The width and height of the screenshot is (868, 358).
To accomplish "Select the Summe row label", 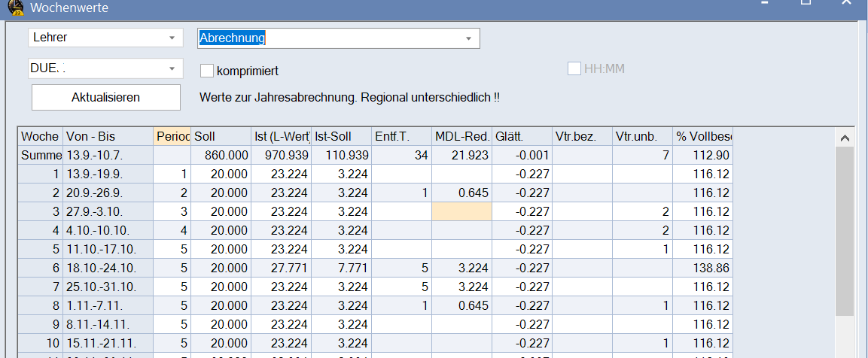I will (x=40, y=155).
